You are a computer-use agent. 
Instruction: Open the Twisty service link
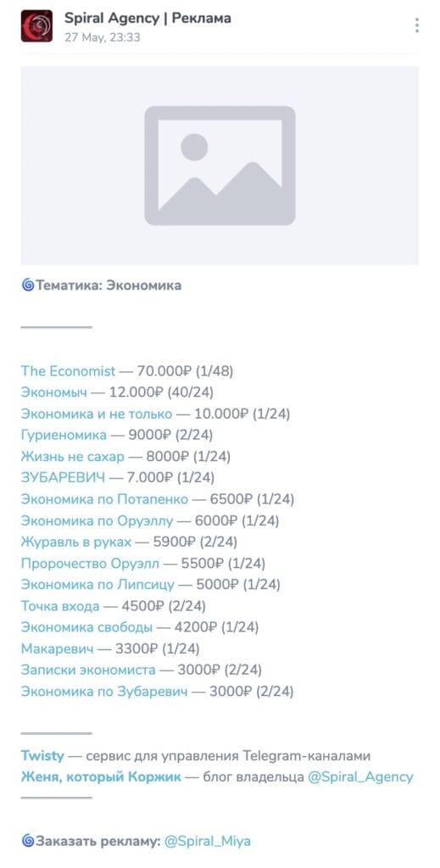pyautogui.click(x=42, y=755)
